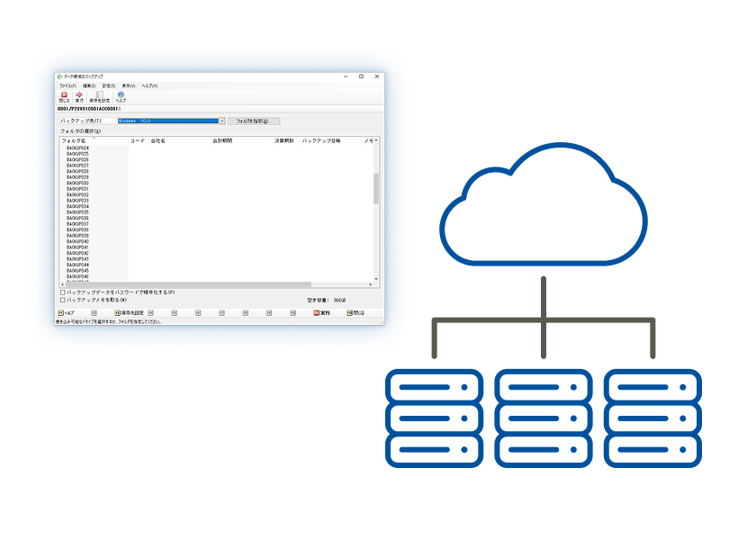Expand the バックアップ先 drive dropdown
Image resolution: width=756 pixels, height=540 pixels.
(221, 121)
